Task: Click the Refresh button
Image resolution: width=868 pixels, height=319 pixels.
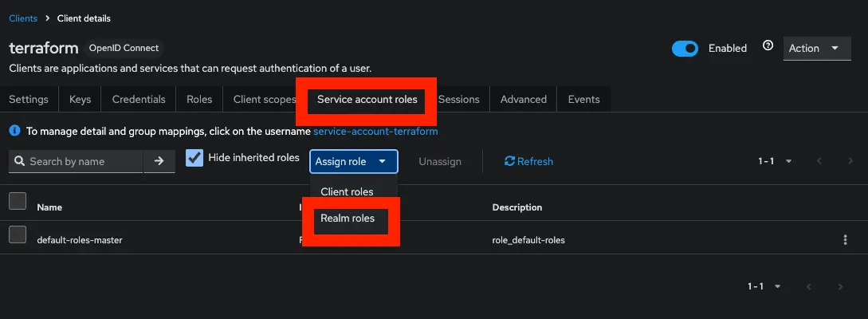Action: [528, 161]
